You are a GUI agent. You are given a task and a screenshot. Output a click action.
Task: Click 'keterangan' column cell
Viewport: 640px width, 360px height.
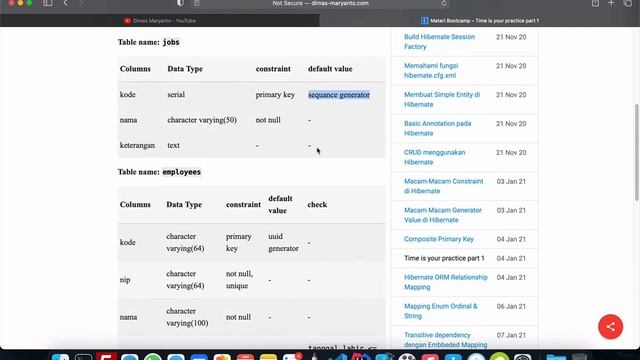click(137, 145)
